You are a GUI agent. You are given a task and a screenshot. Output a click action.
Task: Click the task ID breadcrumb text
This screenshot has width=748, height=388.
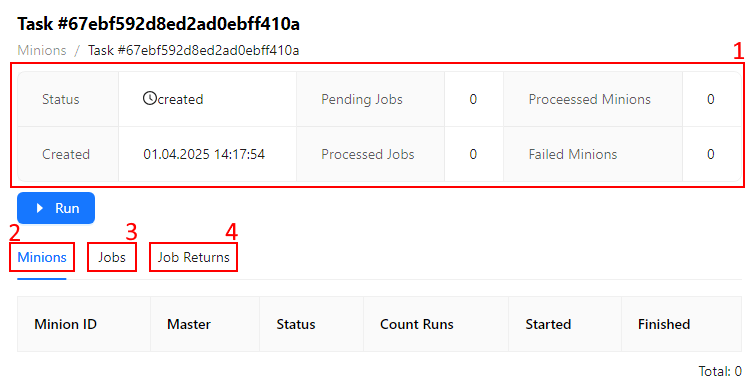(194, 50)
